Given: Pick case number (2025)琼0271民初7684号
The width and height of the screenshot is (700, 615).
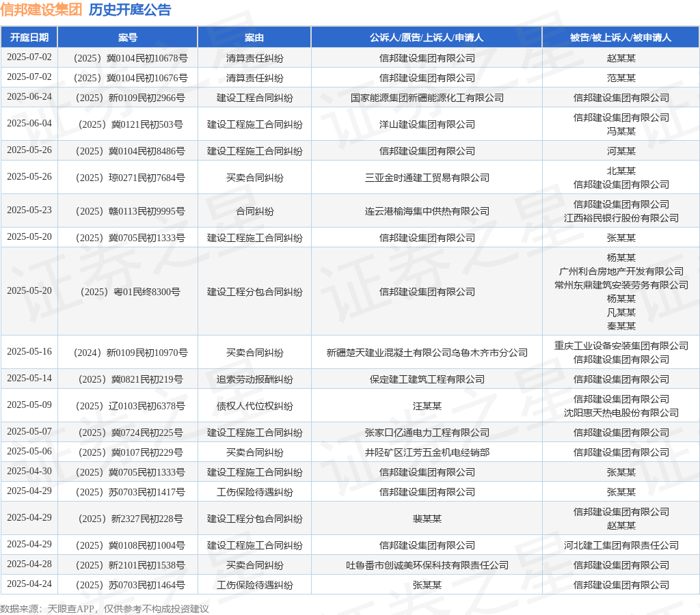Looking at the screenshot, I should 131,178.
